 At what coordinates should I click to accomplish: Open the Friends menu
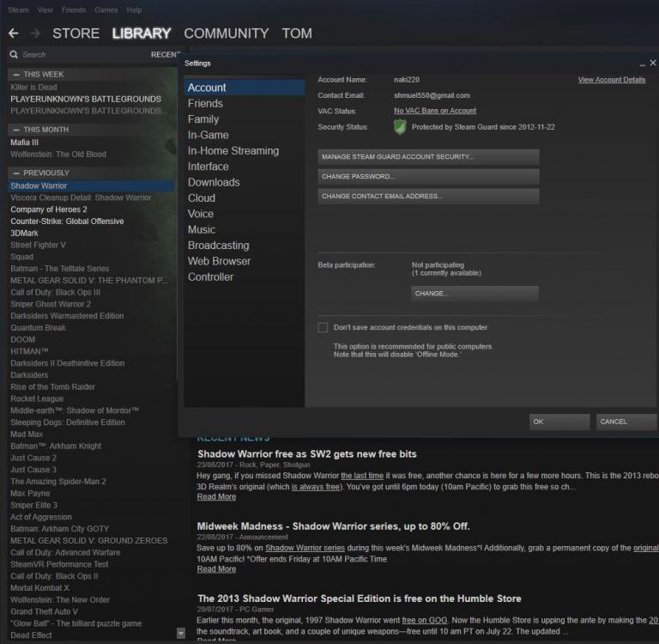[74, 9]
